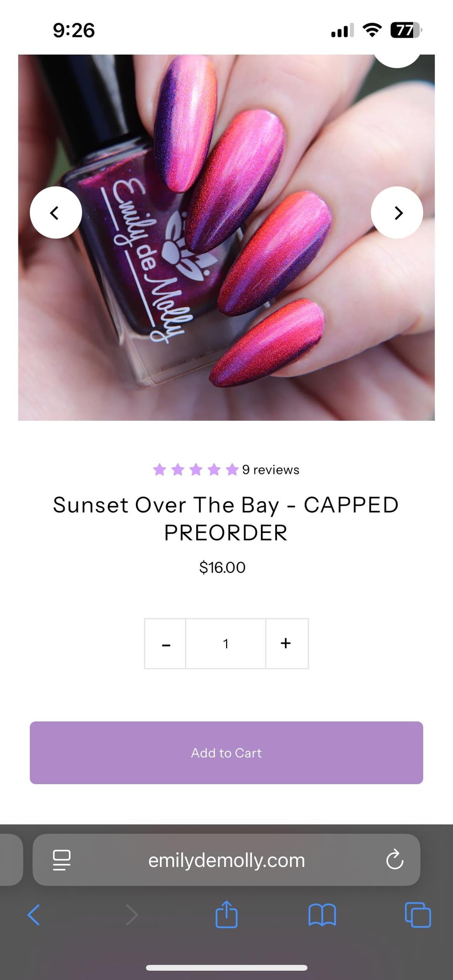Show the previous product image
Viewport: 453px width, 980px height.
(56, 213)
